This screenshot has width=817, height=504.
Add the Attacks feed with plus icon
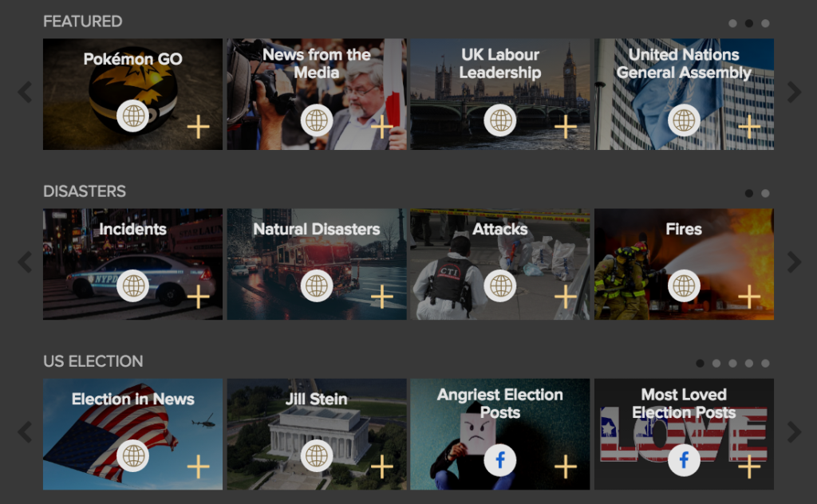(x=565, y=297)
